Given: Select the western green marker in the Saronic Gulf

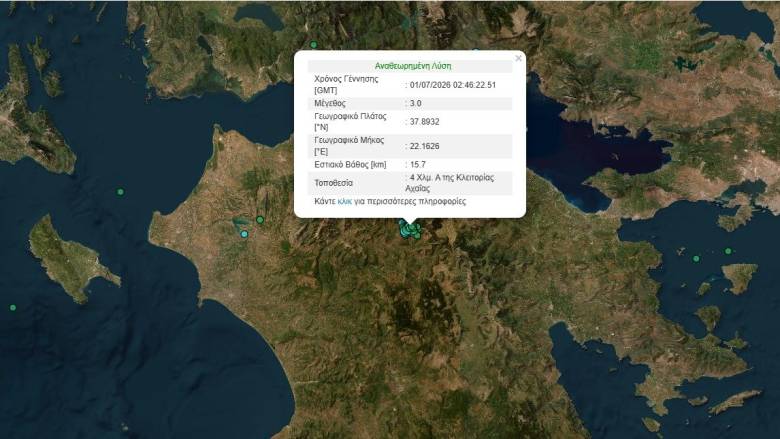Looking at the screenshot, I should (696, 259).
